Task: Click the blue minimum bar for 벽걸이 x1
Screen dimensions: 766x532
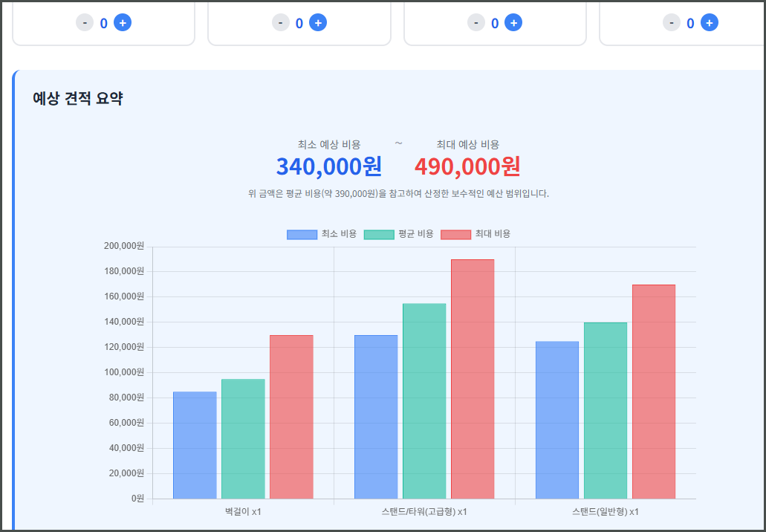Action: [x=195, y=444]
